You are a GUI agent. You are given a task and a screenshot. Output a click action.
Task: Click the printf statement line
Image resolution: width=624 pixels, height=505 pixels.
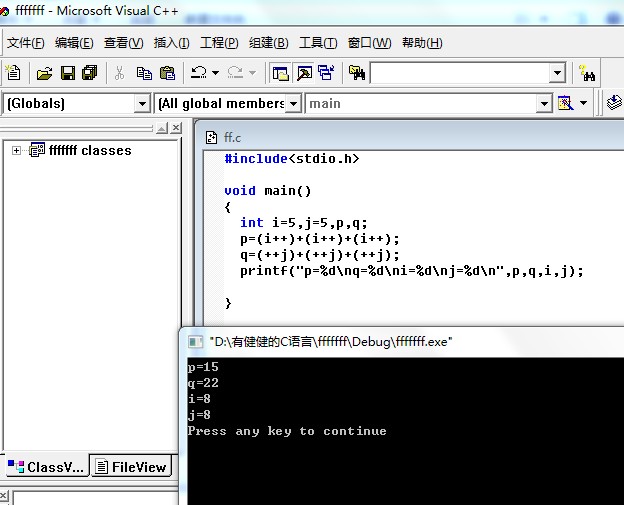(412, 271)
